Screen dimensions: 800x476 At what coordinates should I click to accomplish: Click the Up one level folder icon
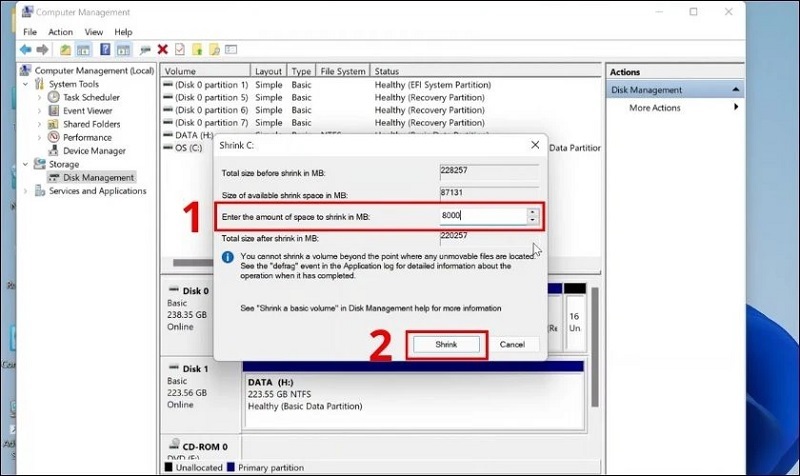66,49
